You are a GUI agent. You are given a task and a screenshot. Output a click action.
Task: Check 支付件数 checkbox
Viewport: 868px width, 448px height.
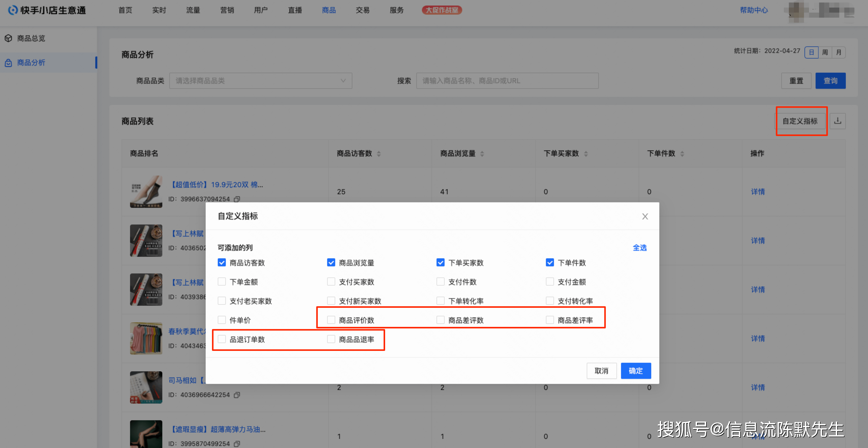coord(440,282)
